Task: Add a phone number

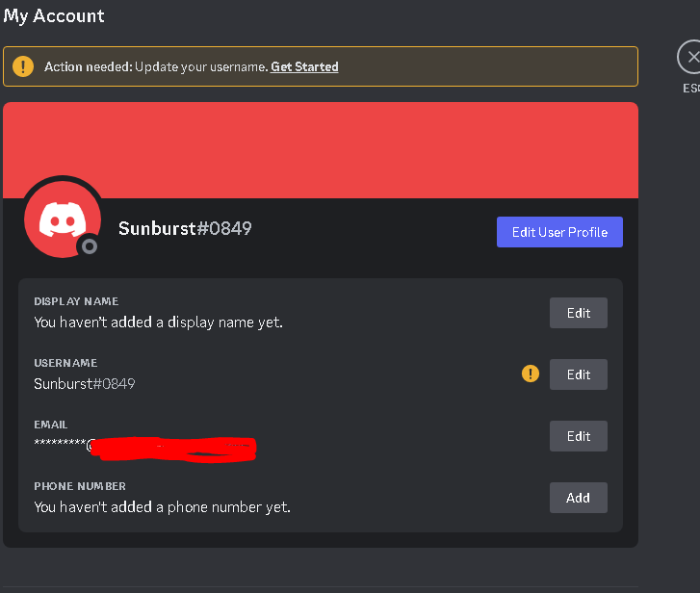Action: 579,498
